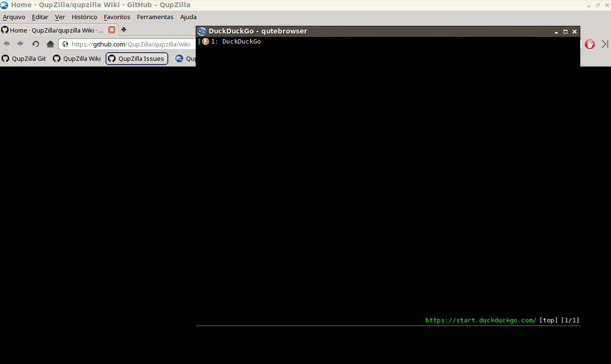Open AdBlock red stop-hand icon in QupZilla
Viewport: 611px width, 364px height.
590,44
